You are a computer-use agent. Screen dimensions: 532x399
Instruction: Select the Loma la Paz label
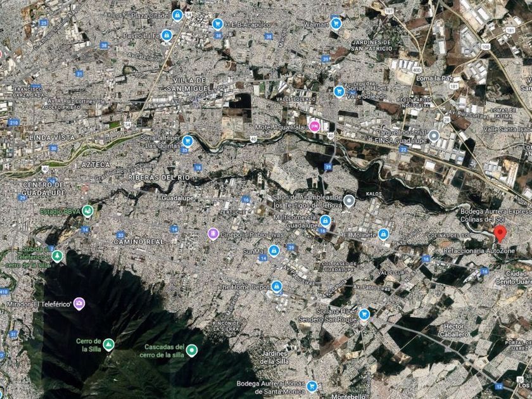434,79
